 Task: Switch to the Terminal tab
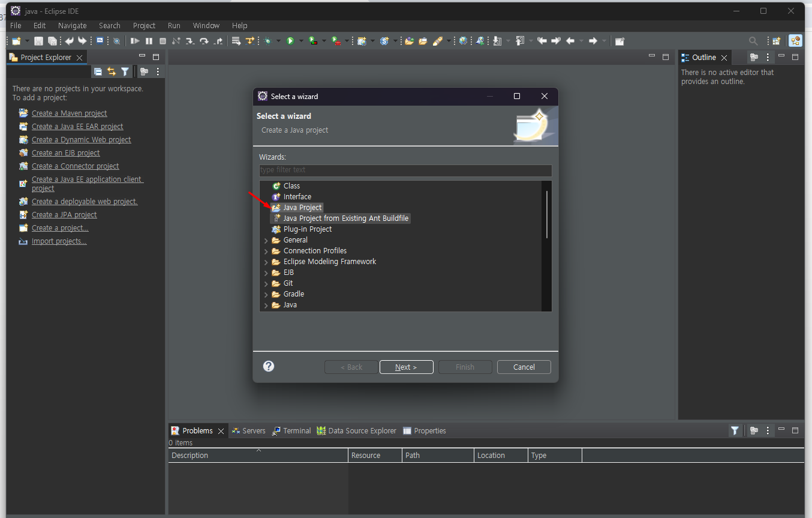click(x=291, y=430)
